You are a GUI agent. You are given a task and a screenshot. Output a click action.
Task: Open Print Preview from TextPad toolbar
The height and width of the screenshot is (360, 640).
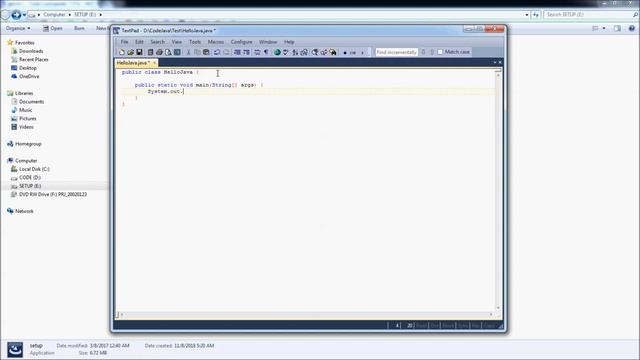point(168,52)
